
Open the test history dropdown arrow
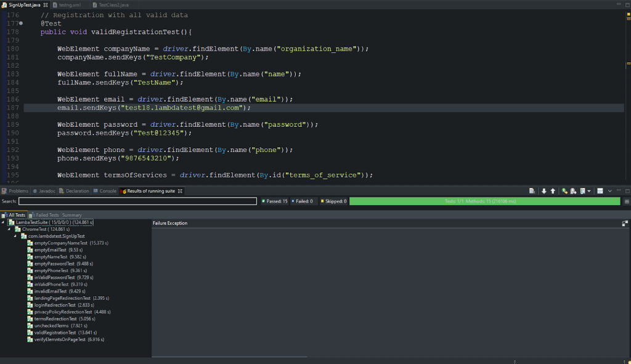tap(590, 191)
